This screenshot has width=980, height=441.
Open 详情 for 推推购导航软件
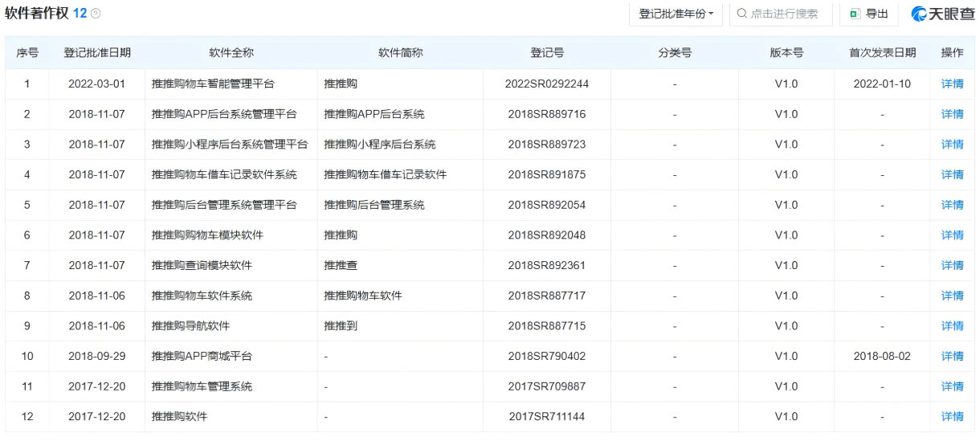952,326
